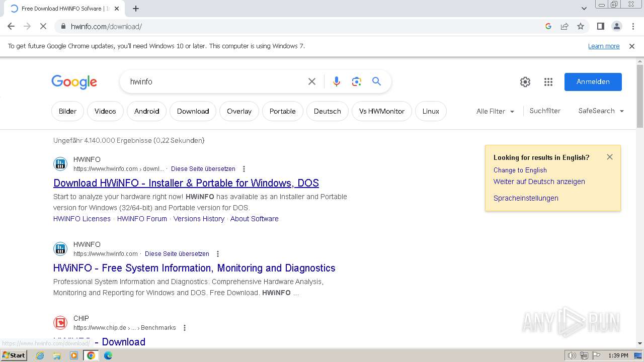Open the Chrome profile avatar
Screen dimensions: 644x362
click(616, 26)
